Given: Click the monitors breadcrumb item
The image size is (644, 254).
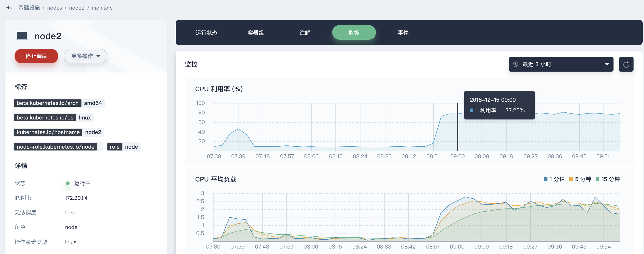Looking at the screenshot, I should 102,8.
